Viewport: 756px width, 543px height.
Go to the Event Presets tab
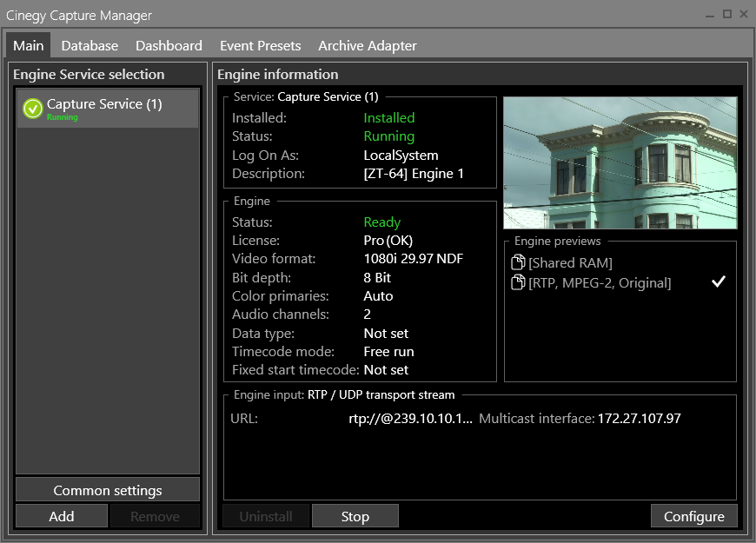pos(261,46)
